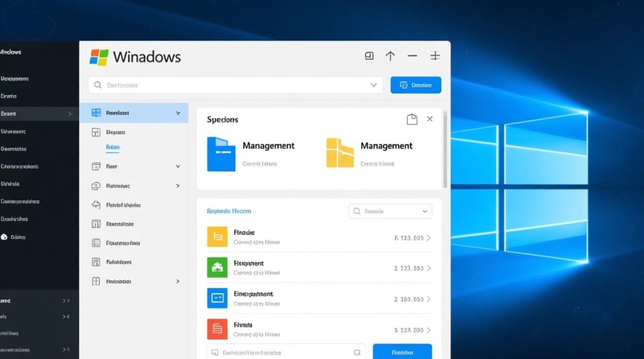The image size is (644, 359).
Task: Select the green Equipment category icon
Action: (x=217, y=267)
